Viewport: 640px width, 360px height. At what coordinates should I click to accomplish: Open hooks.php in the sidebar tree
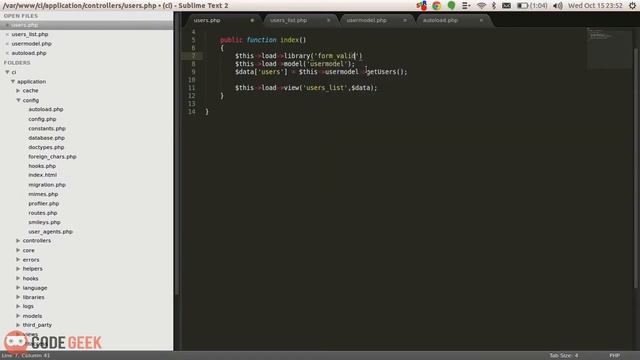pyautogui.click(x=42, y=166)
